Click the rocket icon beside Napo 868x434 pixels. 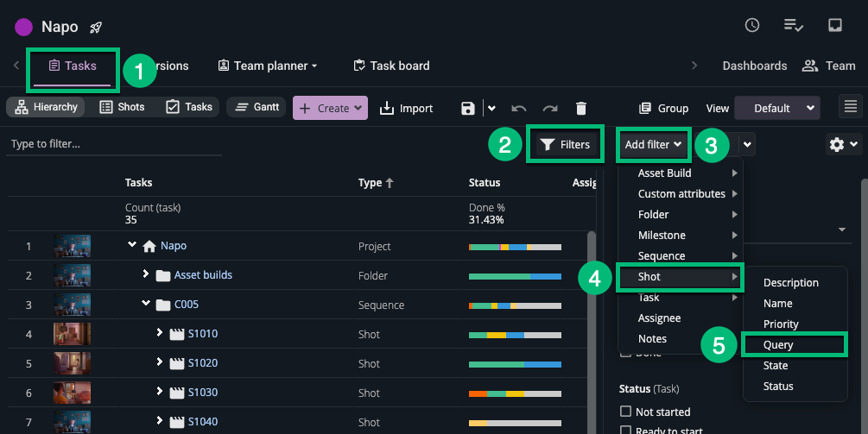pyautogui.click(x=96, y=27)
